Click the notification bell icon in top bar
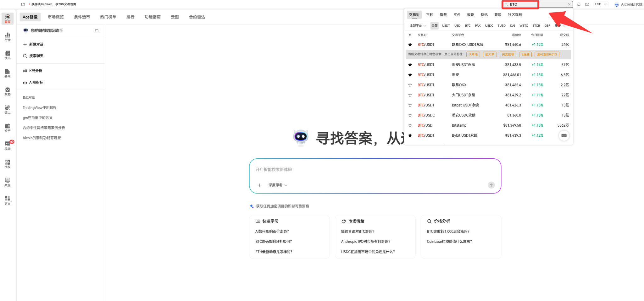The width and height of the screenshot is (644, 301). click(579, 4)
